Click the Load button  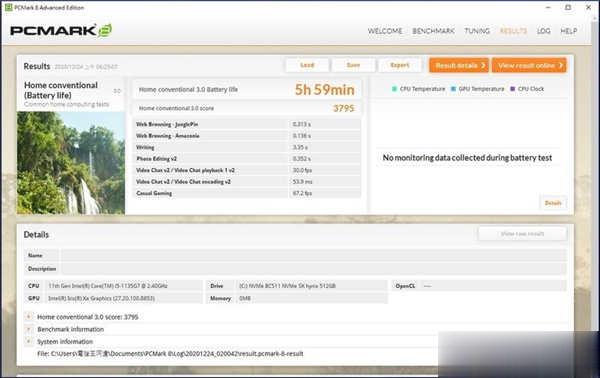tap(307, 65)
